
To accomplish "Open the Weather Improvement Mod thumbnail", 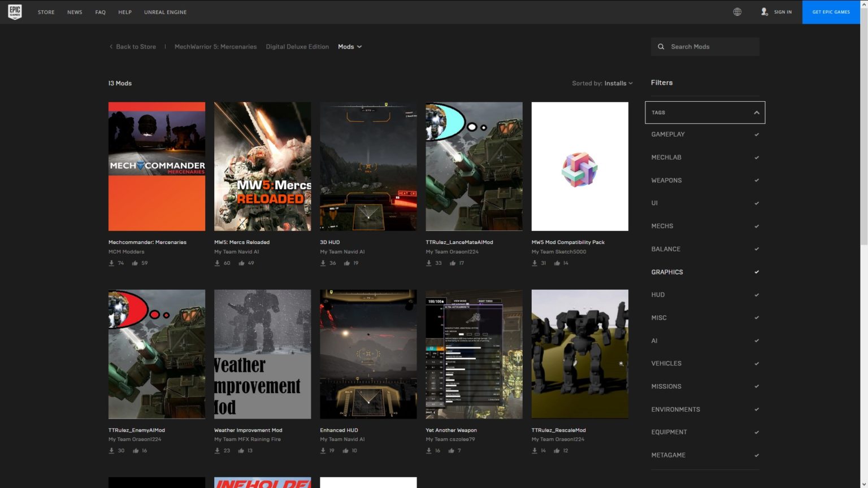I will pos(263,354).
